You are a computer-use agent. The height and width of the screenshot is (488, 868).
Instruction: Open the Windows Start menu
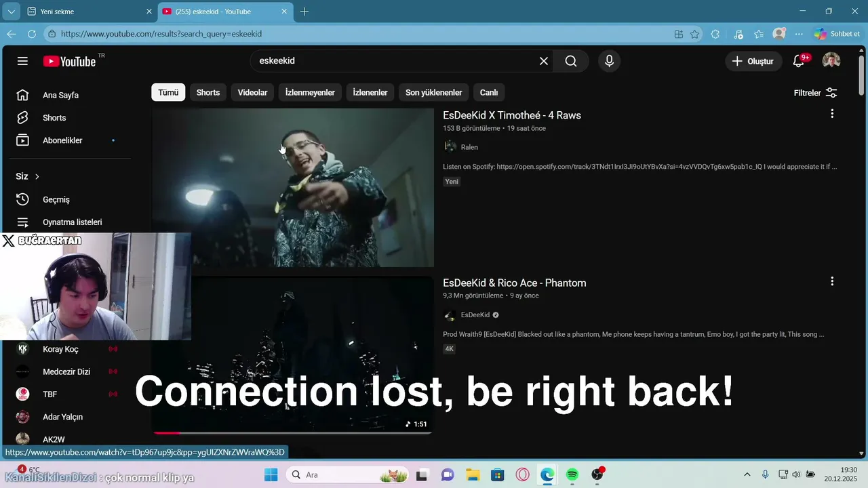[271, 474]
